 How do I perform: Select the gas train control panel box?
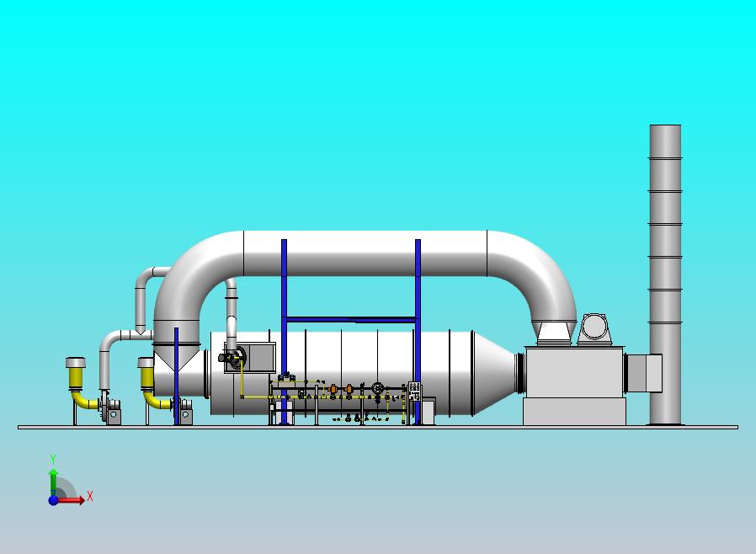414,391
